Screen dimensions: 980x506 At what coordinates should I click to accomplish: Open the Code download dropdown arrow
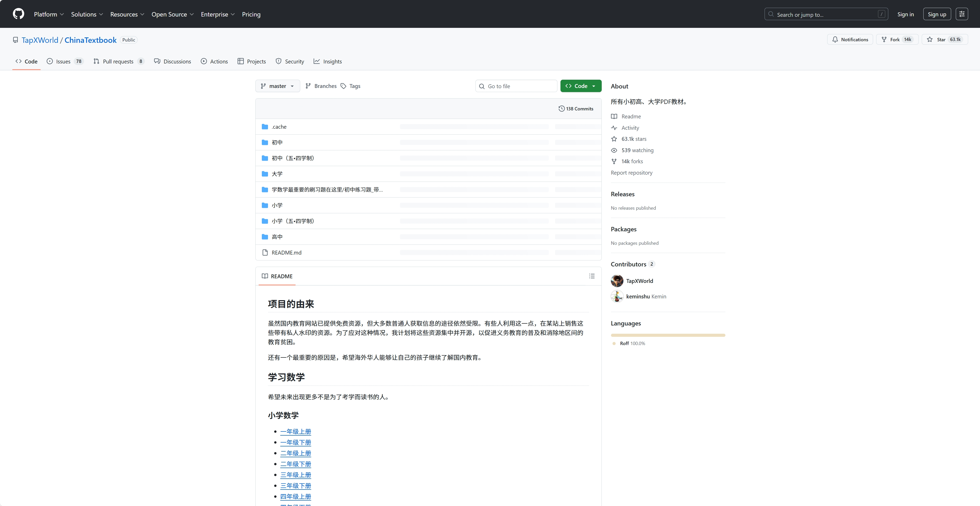coord(594,86)
